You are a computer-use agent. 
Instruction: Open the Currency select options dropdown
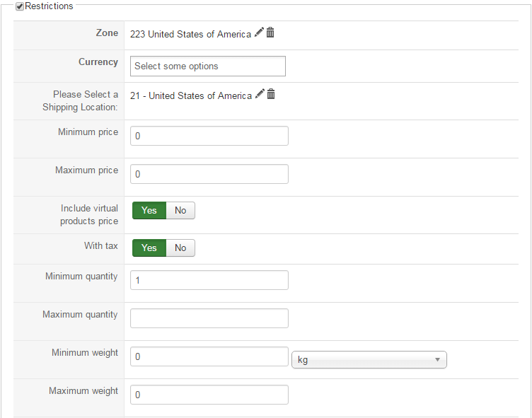point(208,66)
